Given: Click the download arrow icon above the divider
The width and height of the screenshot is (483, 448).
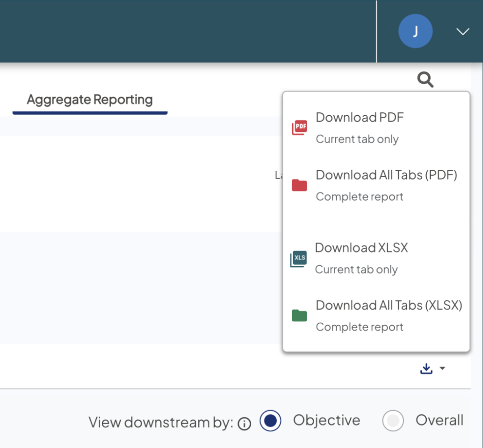Looking at the screenshot, I should click(426, 368).
